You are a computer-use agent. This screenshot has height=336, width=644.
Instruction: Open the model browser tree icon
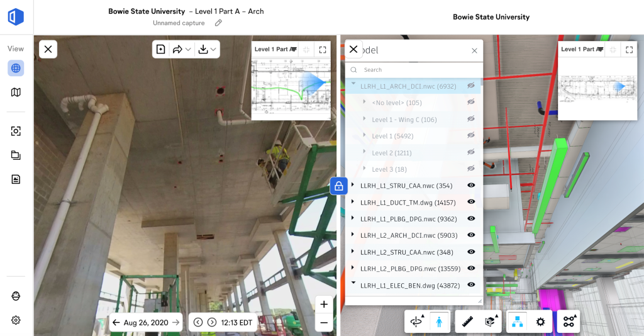pos(517,322)
